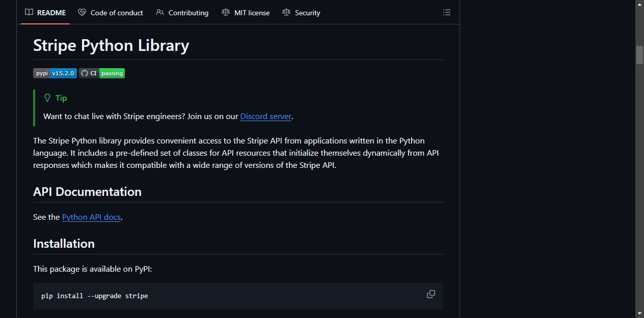Copy the pip install command
The image size is (644, 318).
click(x=431, y=294)
